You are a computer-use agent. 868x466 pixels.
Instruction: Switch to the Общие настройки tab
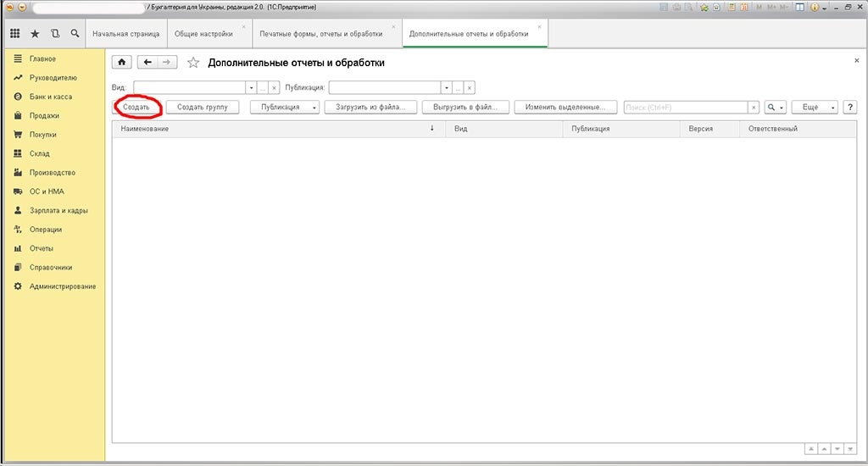coord(203,34)
